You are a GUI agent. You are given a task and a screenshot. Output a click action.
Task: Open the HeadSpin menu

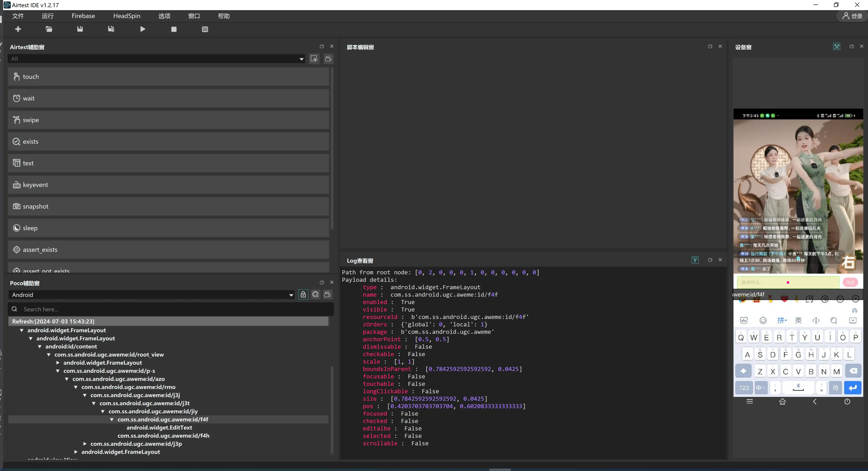tap(127, 16)
